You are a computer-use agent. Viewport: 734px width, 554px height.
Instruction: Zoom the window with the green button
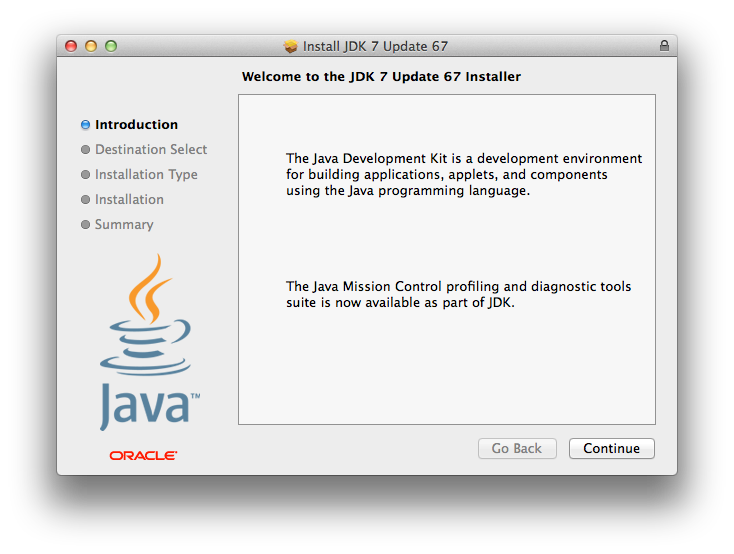[x=111, y=46]
